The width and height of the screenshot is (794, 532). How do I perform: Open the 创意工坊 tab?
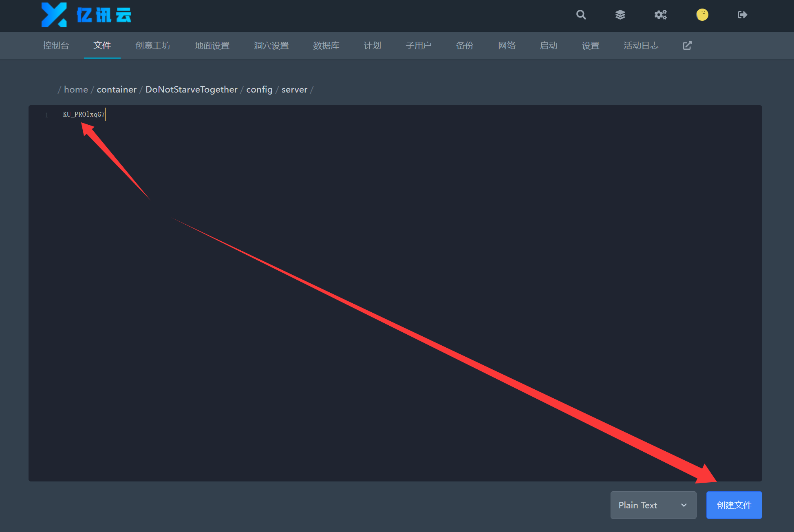click(152, 46)
